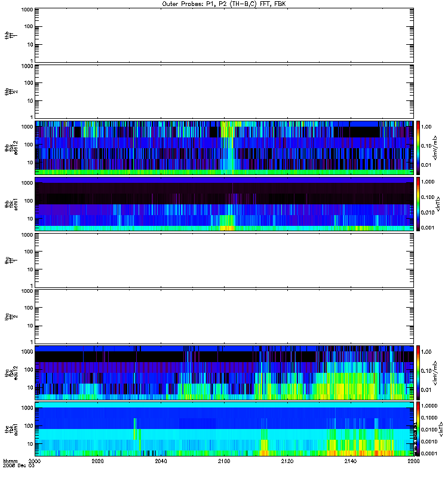Screen dimensions: 448x478
Task: Select the empty thb fff 2 plot panel
Action: pyautogui.click(x=224, y=91)
